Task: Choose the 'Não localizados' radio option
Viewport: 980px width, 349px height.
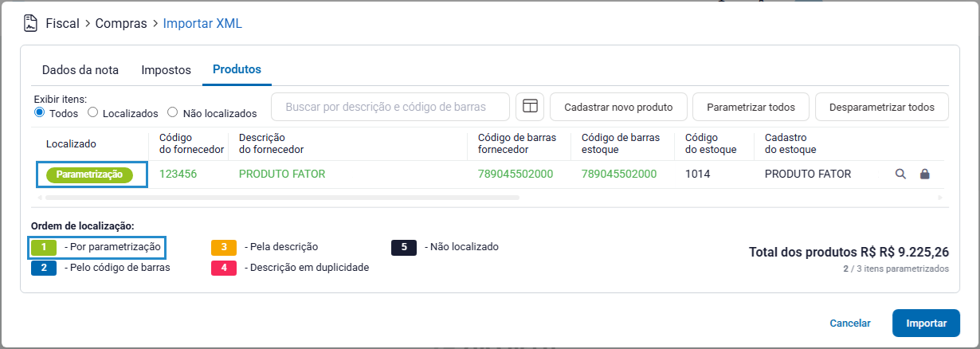Action: (x=173, y=113)
